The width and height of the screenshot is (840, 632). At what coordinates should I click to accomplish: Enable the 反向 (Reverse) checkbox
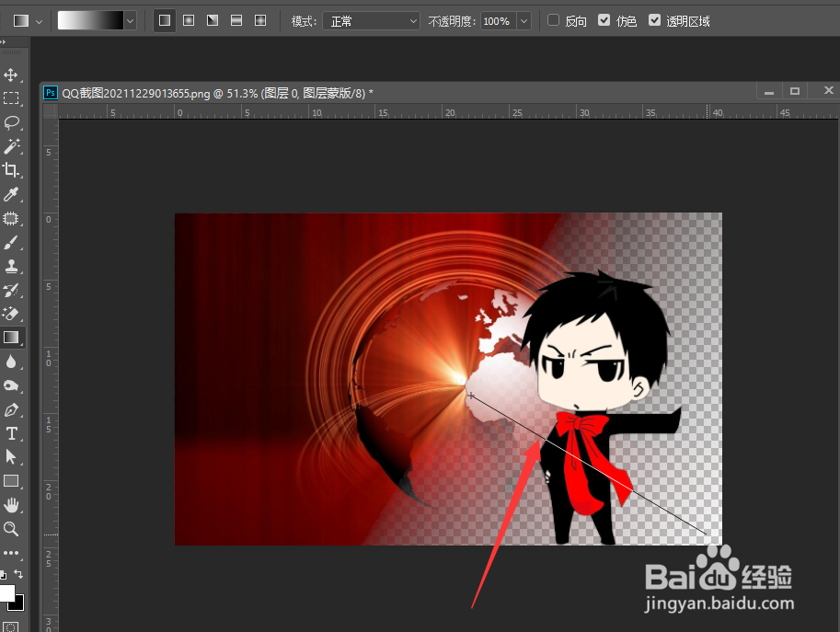pos(553,20)
